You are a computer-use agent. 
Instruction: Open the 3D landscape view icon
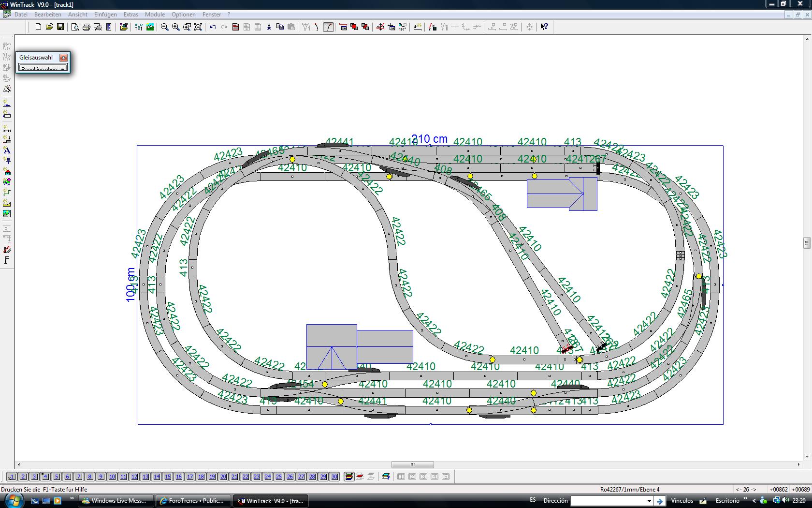[150, 27]
